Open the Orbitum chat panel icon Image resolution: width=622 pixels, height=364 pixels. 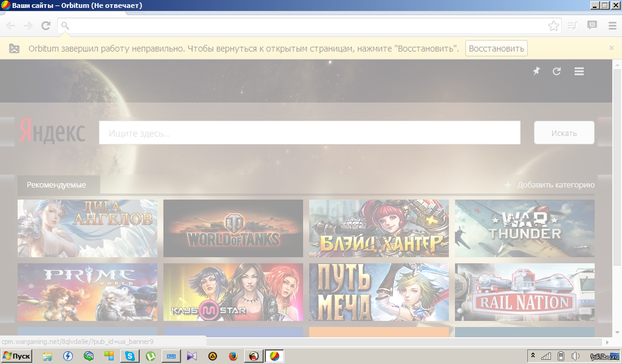(592, 25)
